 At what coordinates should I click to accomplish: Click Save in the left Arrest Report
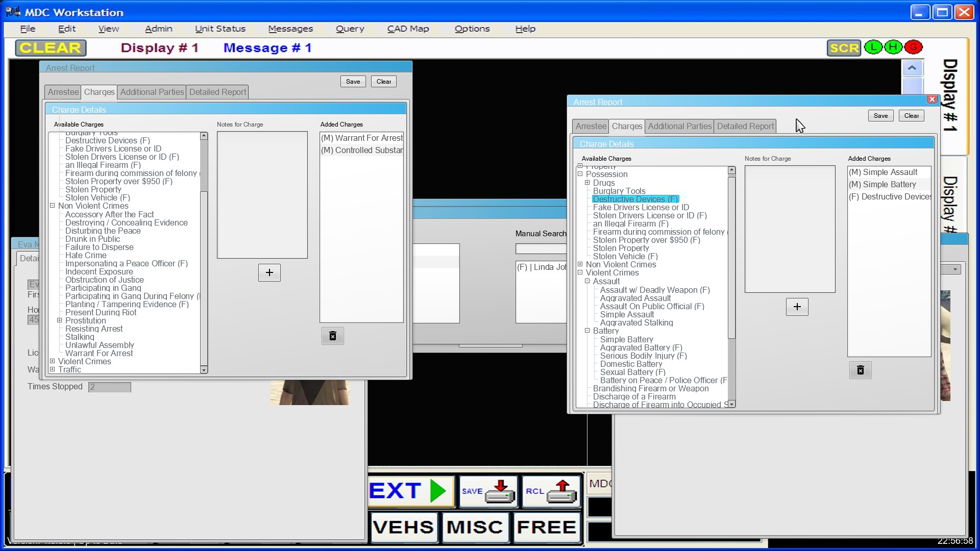353,82
